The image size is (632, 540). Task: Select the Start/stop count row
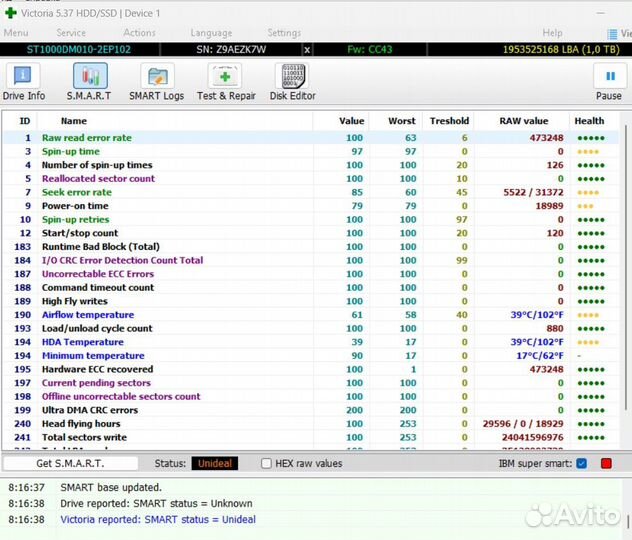[310, 233]
